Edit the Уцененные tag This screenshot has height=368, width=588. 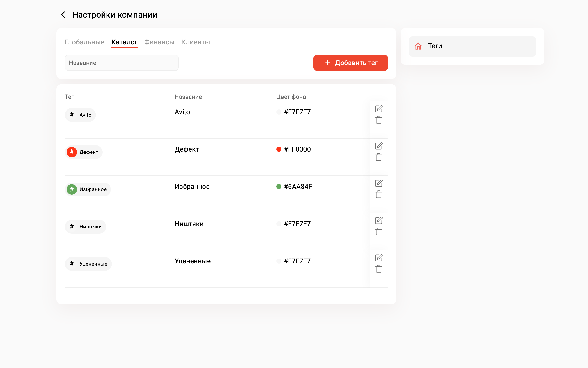click(379, 258)
